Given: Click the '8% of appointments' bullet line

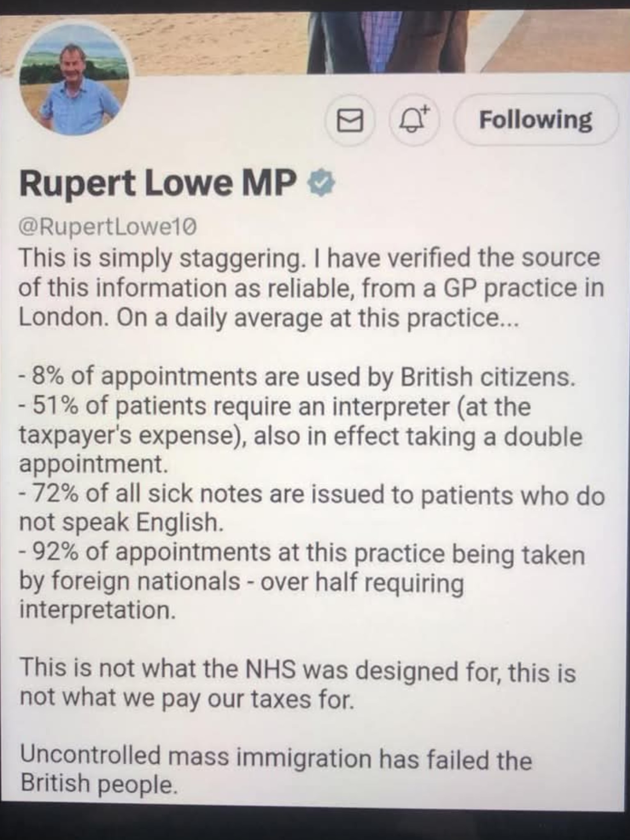Looking at the screenshot, I should (x=295, y=377).
